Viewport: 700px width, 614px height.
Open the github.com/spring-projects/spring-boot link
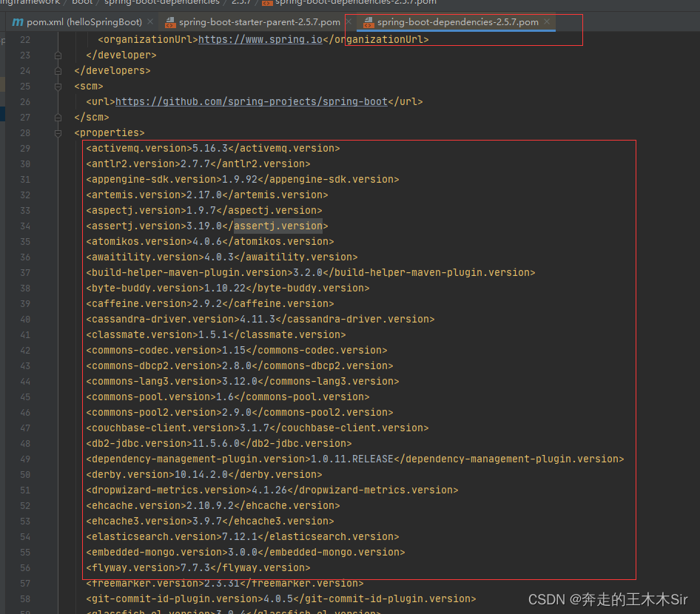tap(252, 102)
